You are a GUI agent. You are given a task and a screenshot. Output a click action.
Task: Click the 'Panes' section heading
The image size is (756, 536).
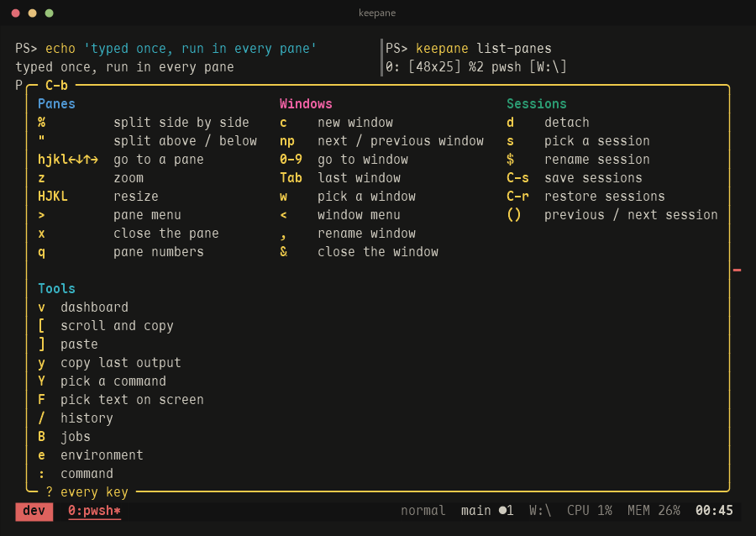(56, 104)
